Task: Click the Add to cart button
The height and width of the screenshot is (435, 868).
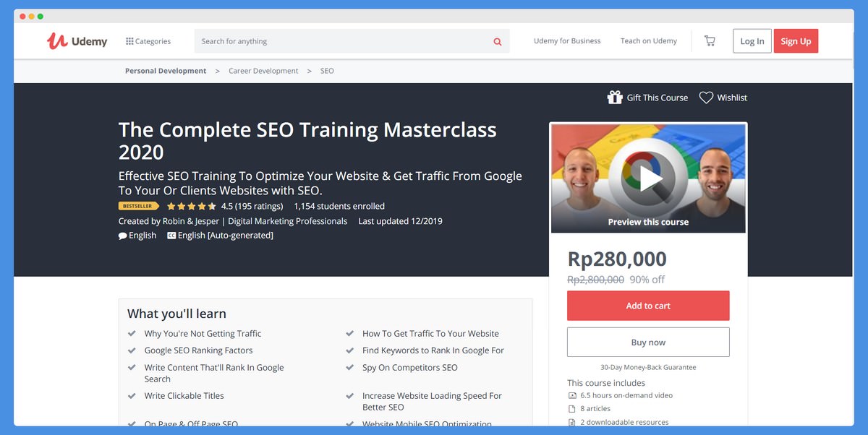Action: pyautogui.click(x=648, y=306)
